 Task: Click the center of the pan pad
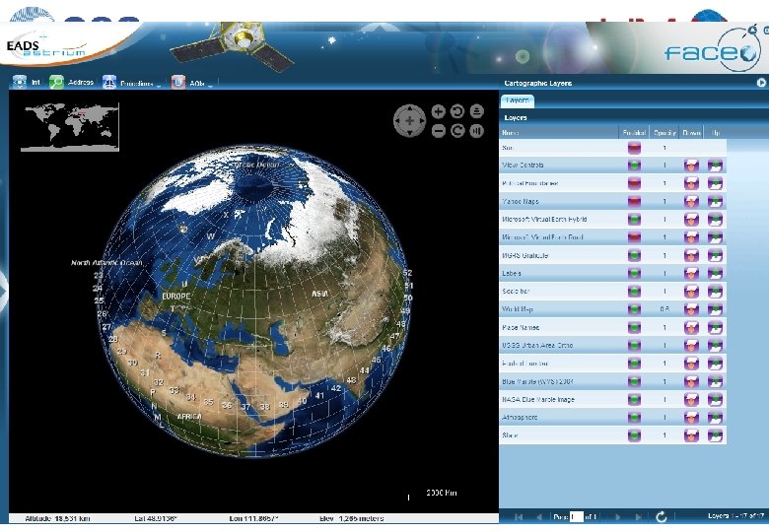click(x=409, y=120)
